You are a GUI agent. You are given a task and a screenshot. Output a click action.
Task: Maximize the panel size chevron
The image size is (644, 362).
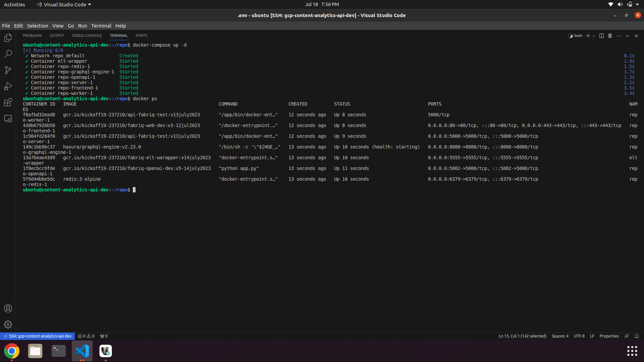pos(628,36)
